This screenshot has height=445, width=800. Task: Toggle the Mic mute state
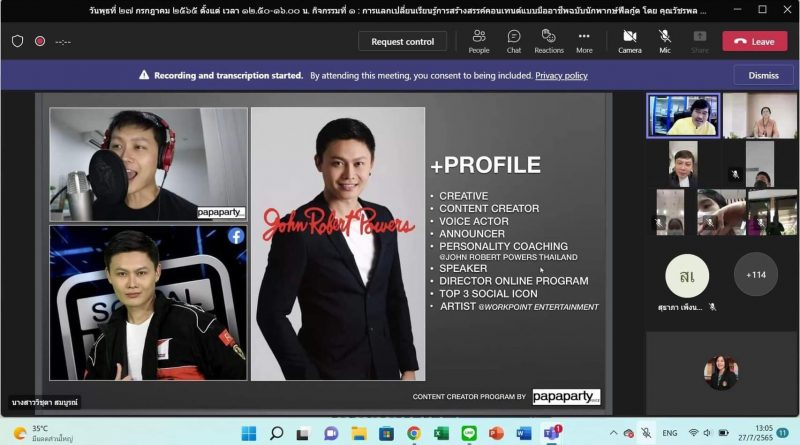click(x=665, y=41)
